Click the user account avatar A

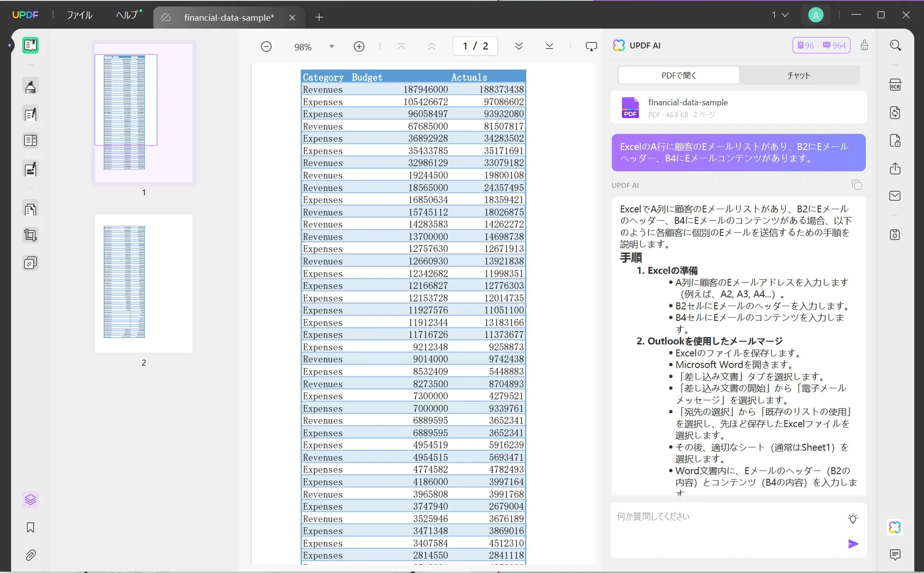pyautogui.click(x=815, y=15)
